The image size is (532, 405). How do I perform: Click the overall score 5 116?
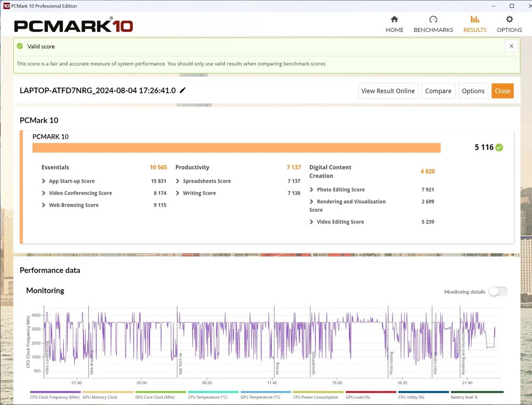(x=484, y=147)
